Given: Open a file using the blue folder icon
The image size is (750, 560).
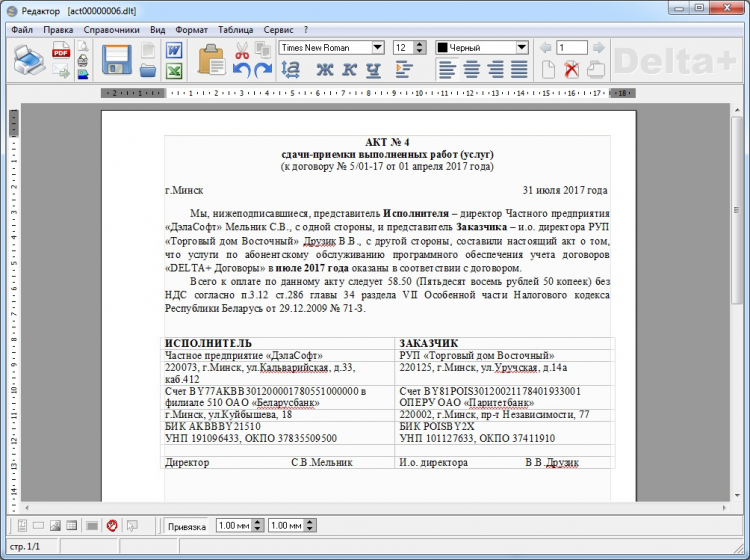Looking at the screenshot, I should pyautogui.click(x=148, y=71).
